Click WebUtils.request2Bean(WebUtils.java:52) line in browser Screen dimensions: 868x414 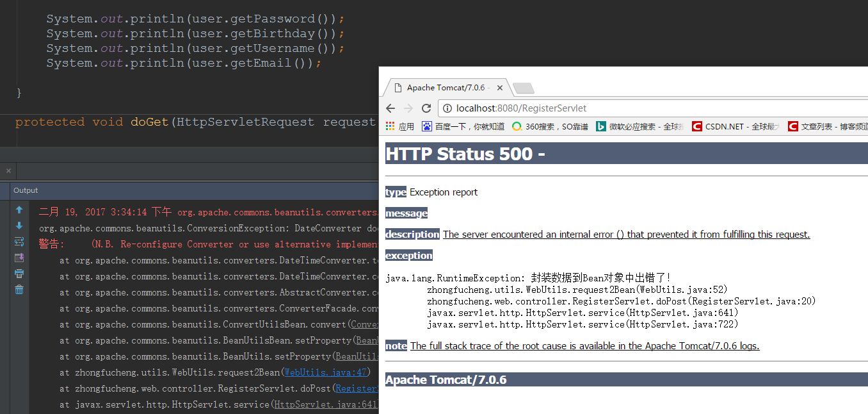(577, 290)
